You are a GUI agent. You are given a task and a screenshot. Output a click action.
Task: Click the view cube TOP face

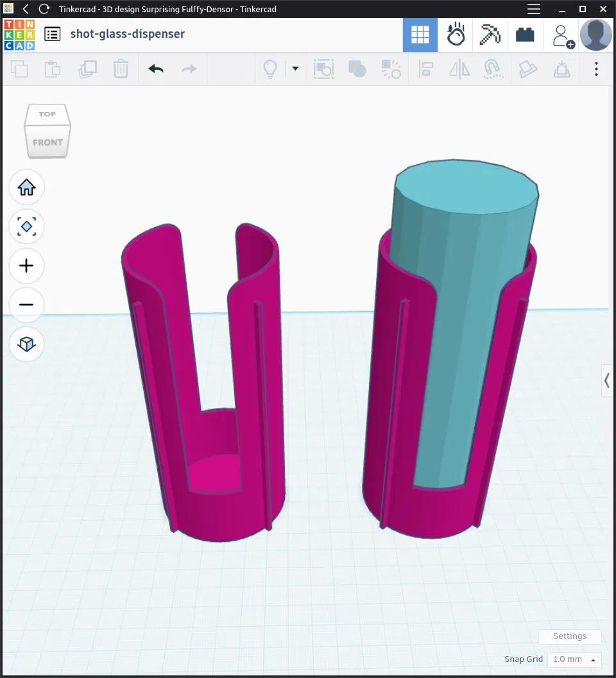47,115
